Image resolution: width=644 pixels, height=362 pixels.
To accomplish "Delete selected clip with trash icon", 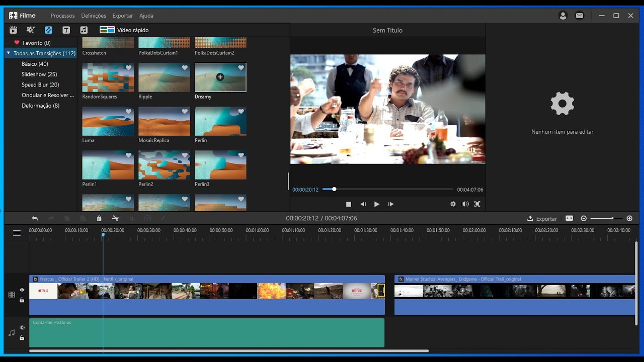I will (99, 218).
